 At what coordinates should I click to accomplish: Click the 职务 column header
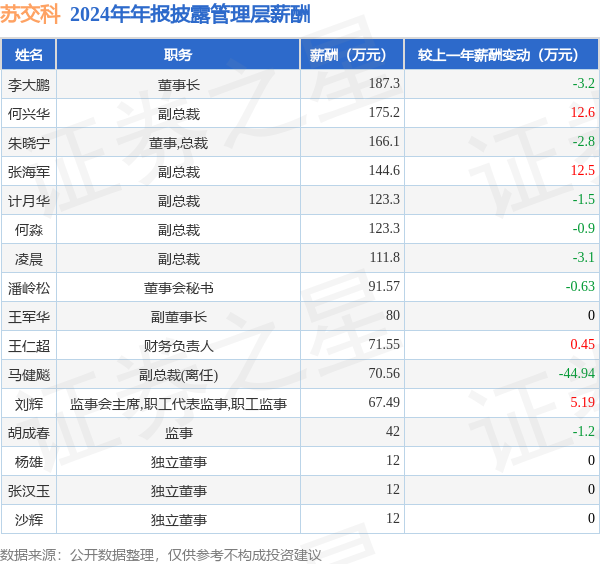(178, 55)
